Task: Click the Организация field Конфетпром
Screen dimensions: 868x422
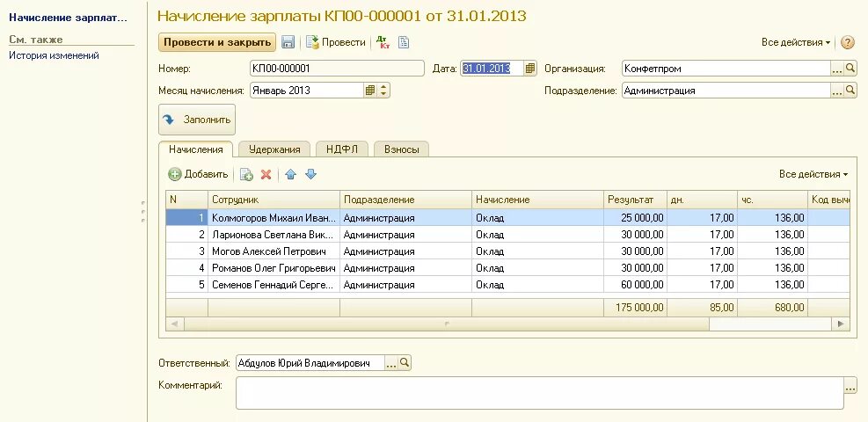Action: tap(726, 69)
